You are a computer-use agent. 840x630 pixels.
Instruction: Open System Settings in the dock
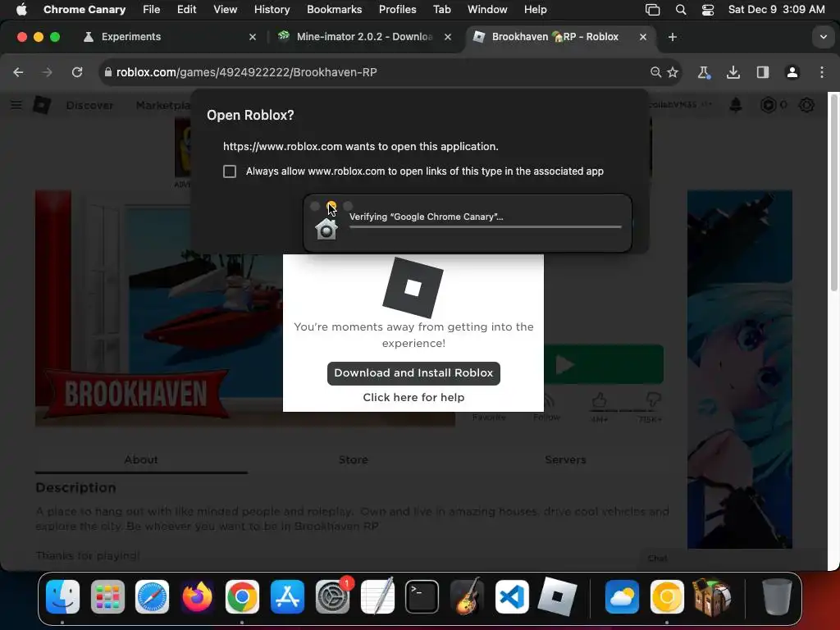332,596
